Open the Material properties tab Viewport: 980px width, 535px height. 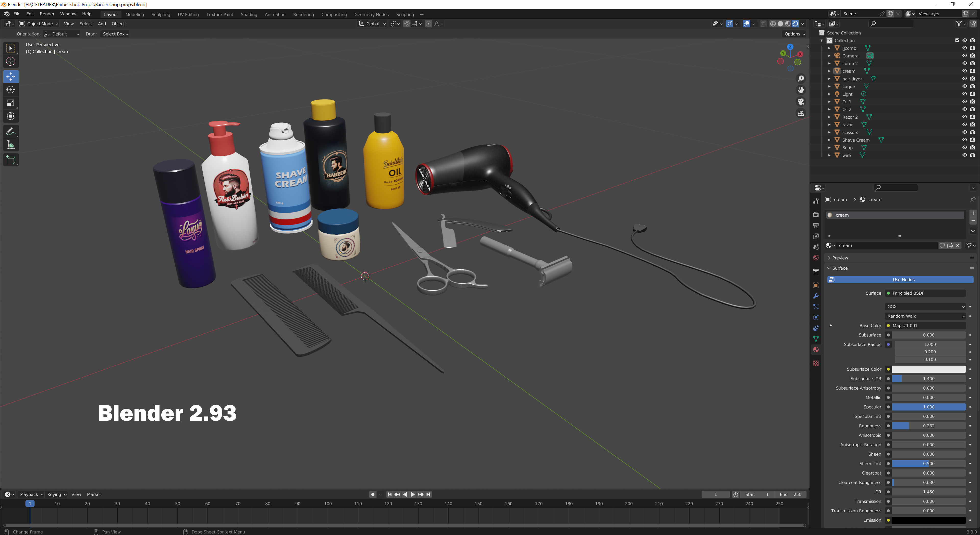[x=816, y=350]
